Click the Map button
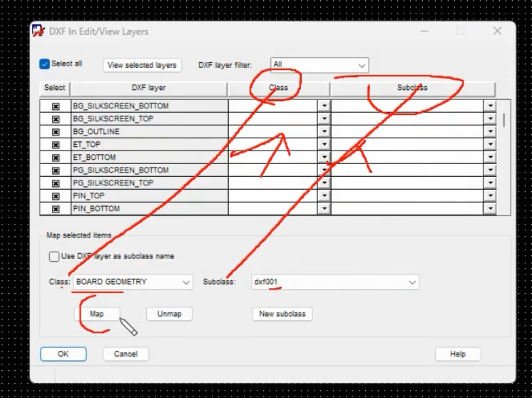 click(97, 314)
